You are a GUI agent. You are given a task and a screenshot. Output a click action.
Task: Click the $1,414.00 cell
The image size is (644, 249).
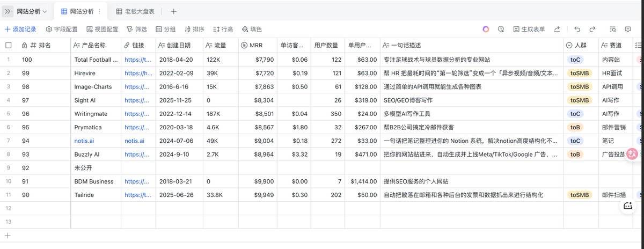coord(362,181)
